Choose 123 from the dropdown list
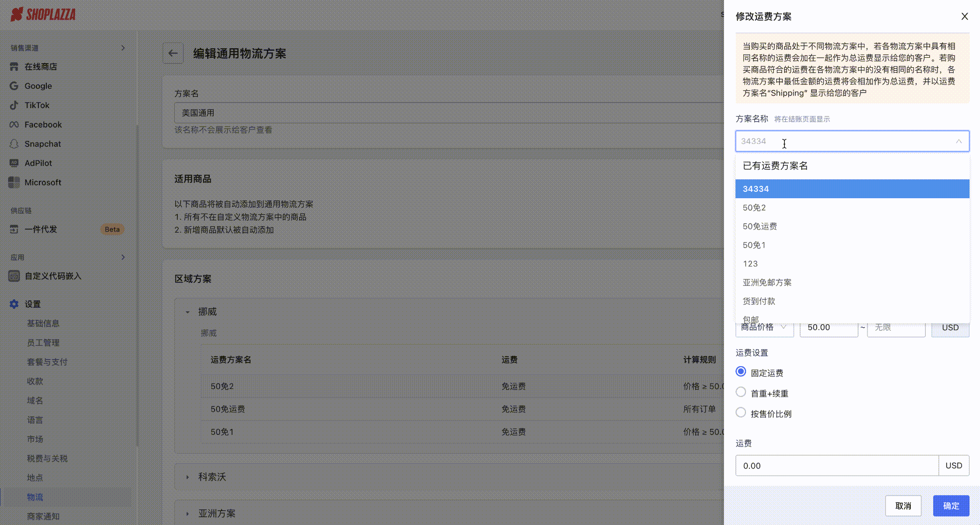980x525 pixels. click(x=852, y=263)
